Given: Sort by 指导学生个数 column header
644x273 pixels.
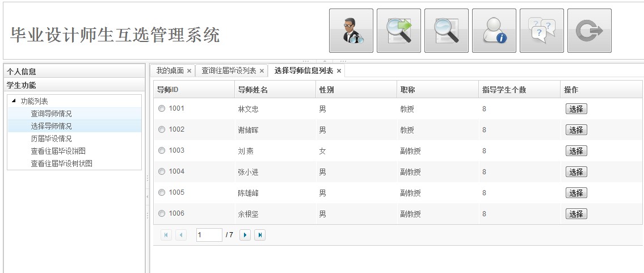Looking at the screenshot, I should (519, 90).
